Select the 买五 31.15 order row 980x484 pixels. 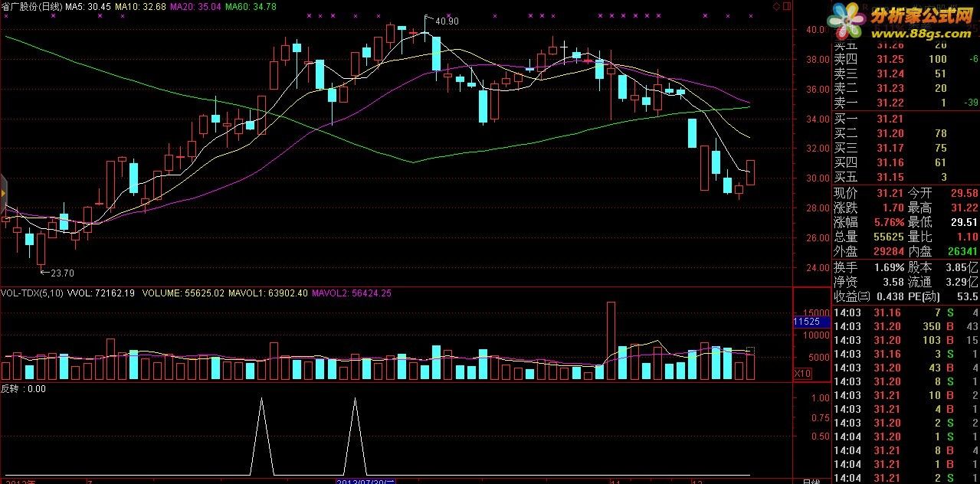(906, 177)
